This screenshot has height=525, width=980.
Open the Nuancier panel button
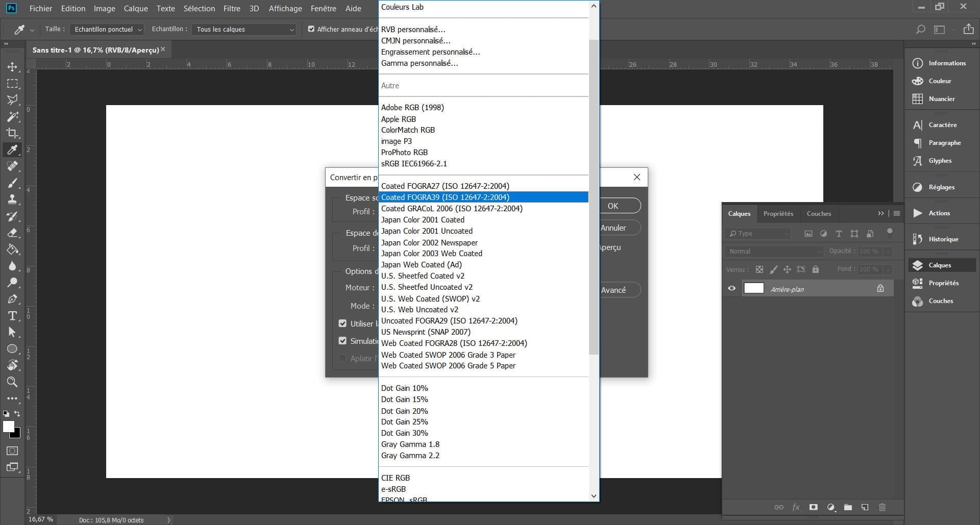942,99
